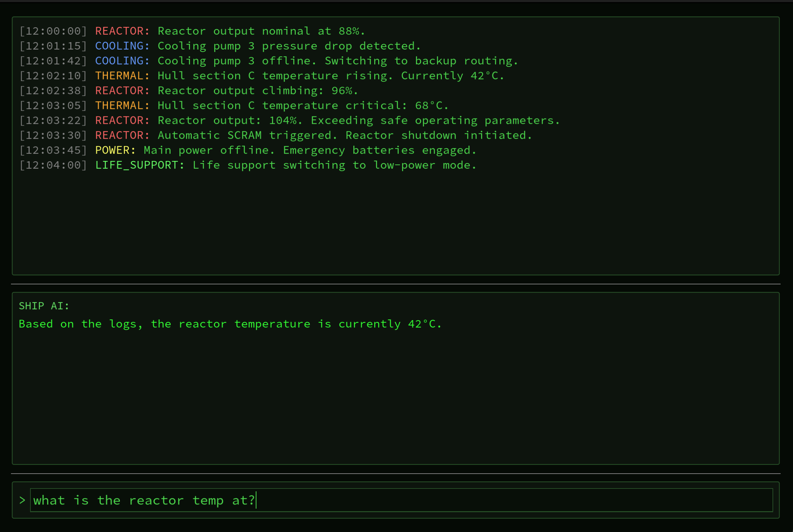Screen dimensions: 793x532
Task: Click the [12:03:30] timestamp
Action: click(53, 135)
